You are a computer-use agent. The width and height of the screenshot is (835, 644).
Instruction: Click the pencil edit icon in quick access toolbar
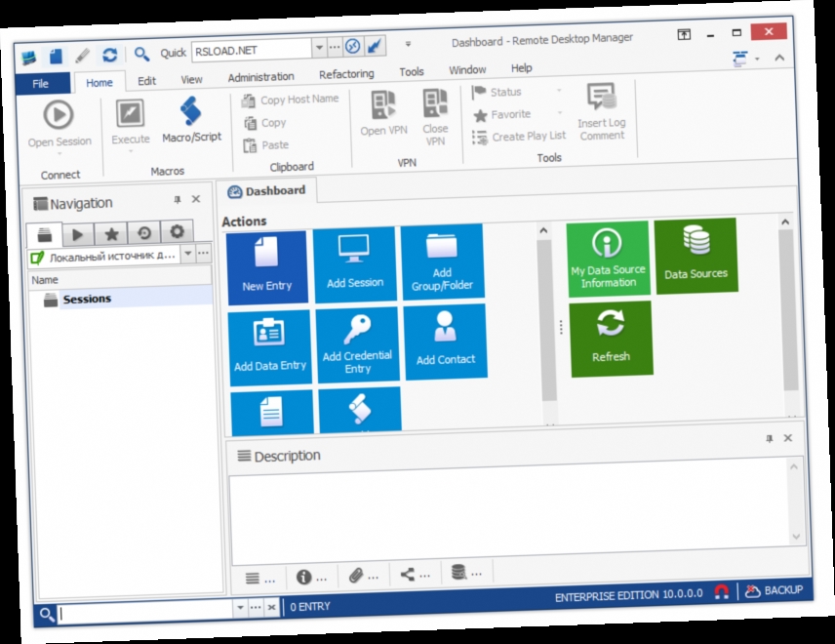pos(82,56)
